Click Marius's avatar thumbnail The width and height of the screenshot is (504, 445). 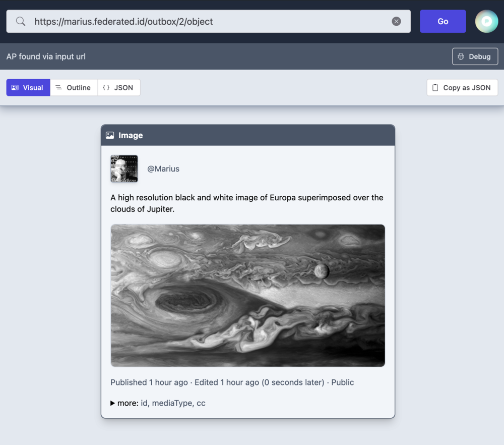[x=124, y=169]
